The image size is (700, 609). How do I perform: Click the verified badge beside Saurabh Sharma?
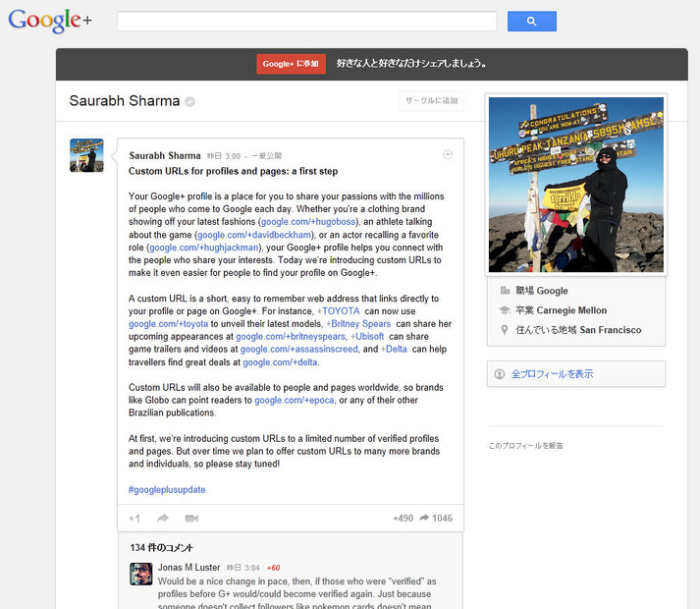[189, 102]
